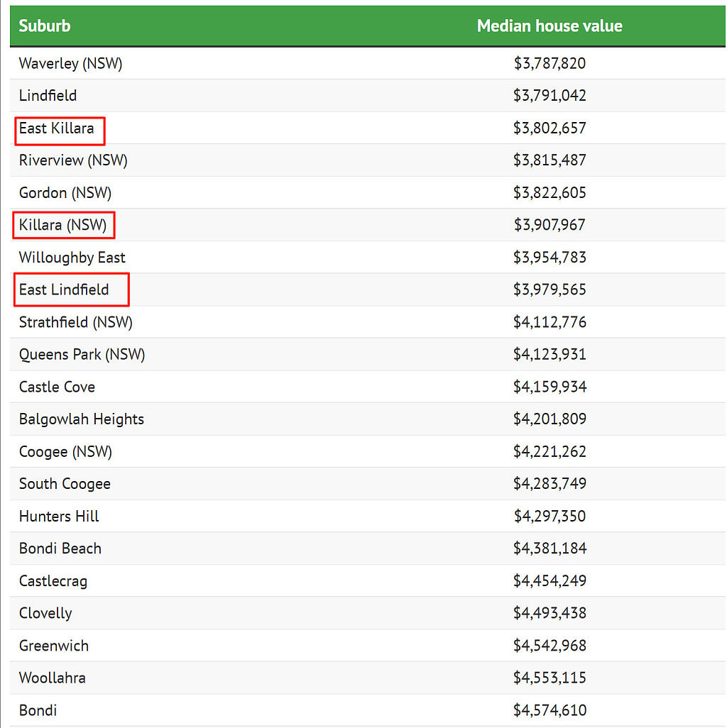Click the Suburb column header

pos(45,26)
